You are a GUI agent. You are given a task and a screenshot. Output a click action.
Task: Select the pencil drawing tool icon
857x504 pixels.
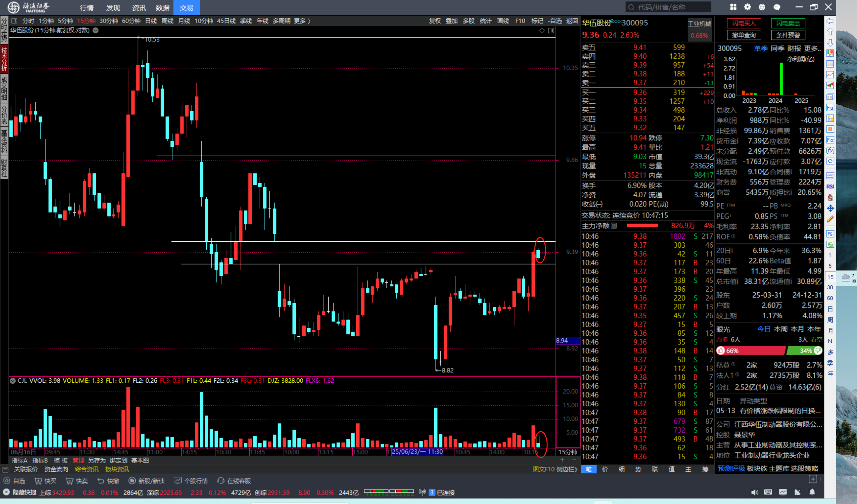(x=830, y=219)
